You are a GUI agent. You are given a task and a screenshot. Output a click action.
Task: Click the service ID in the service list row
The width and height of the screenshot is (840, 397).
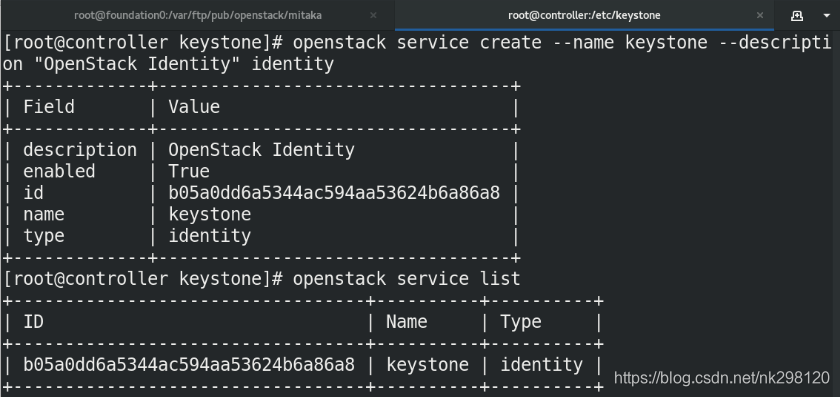(189, 364)
